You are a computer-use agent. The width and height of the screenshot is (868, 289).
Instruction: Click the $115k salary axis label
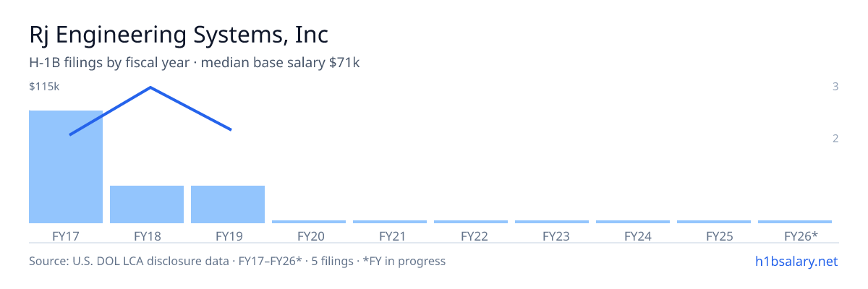pyautogui.click(x=44, y=87)
